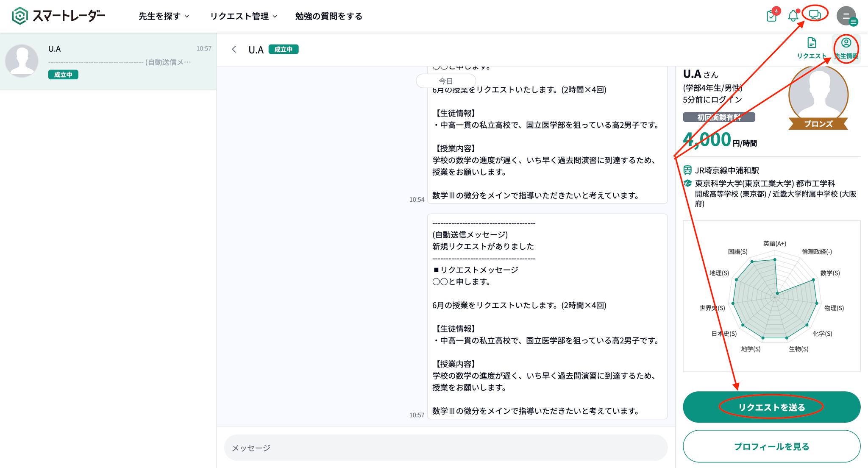This screenshot has width=868, height=468.
Task: Click the U.A avatar in conversation list
Action: tap(22, 61)
